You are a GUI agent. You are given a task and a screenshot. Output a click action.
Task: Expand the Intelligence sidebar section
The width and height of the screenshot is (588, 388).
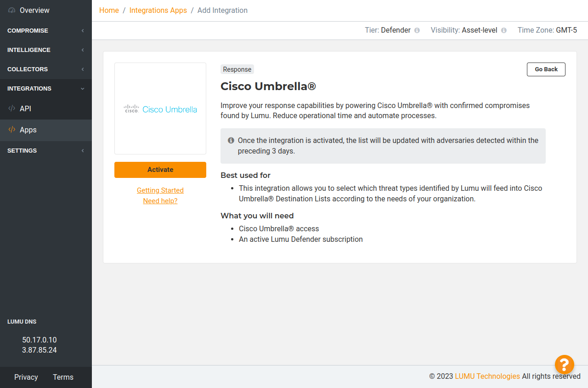tap(46, 50)
